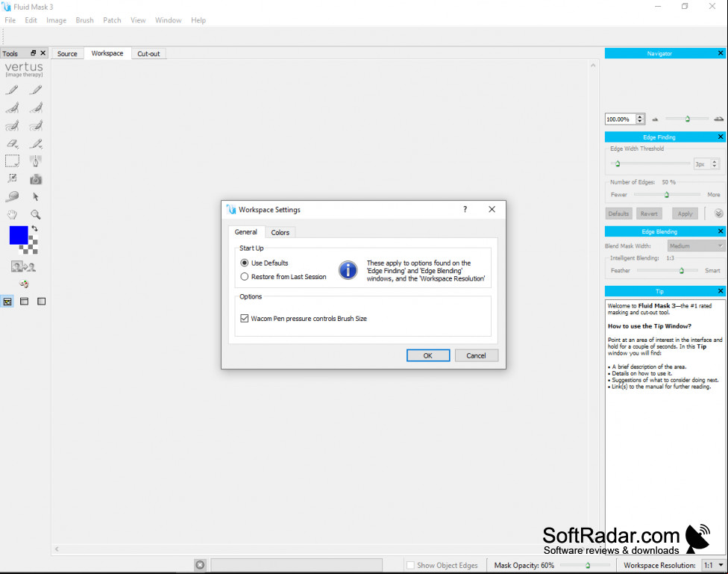The height and width of the screenshot is (574, 728).
Task: Select the Eraser brush tool
Action: click(13, 143)
